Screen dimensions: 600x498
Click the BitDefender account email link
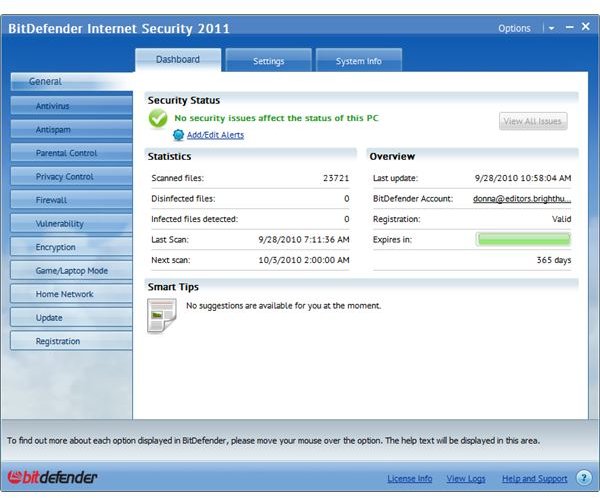(x=522, y=199)
